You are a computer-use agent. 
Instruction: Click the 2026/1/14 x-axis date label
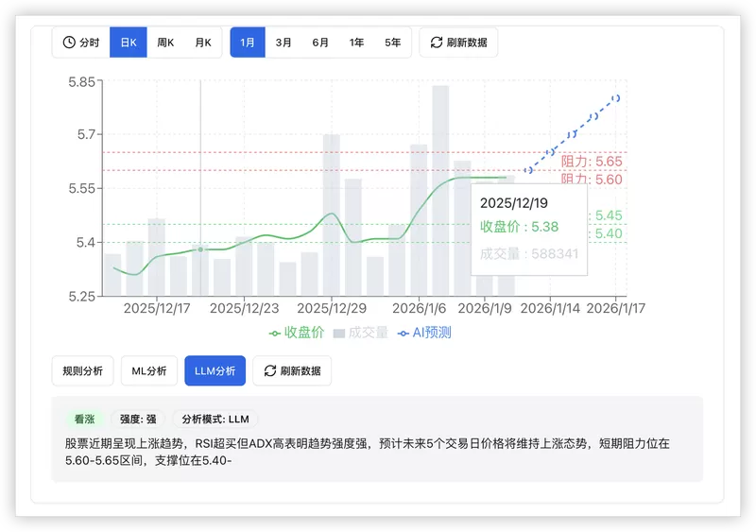click(x=550, y=308)
